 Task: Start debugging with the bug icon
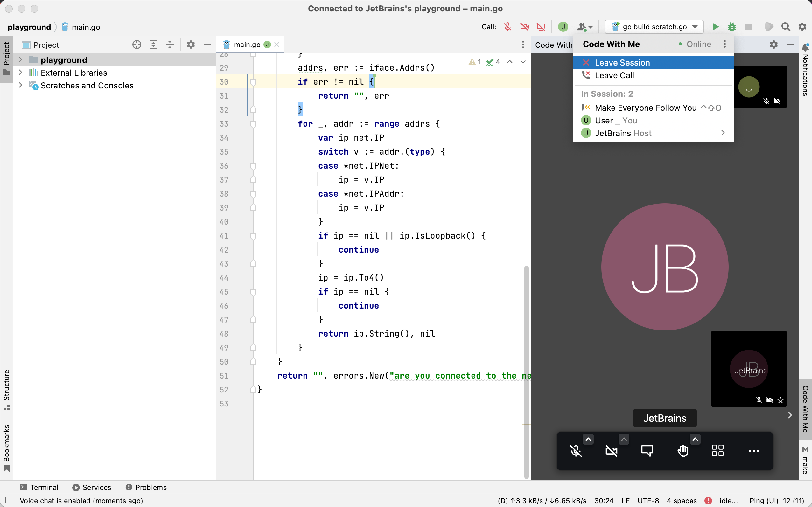click(x=732, y=27)
